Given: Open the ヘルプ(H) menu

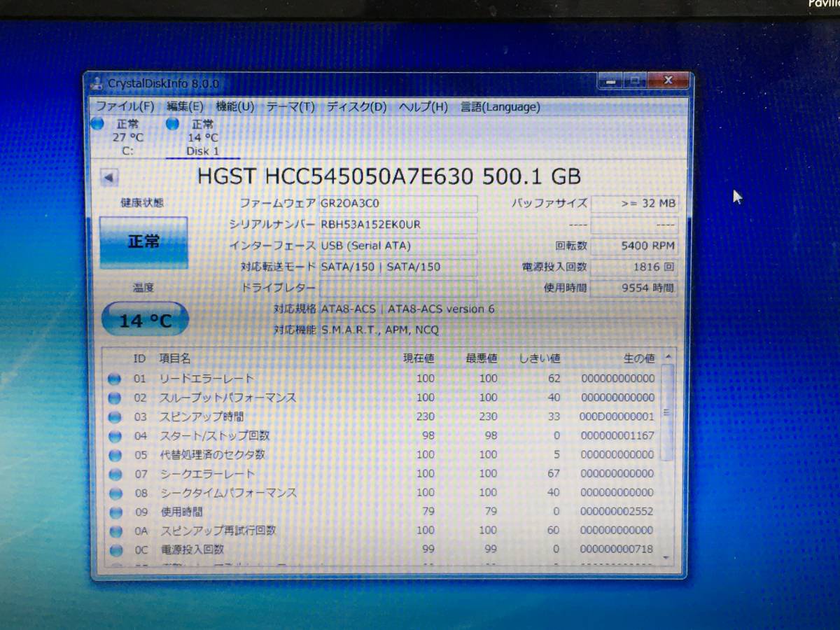Looking at the screenshot, I should point(423,107).
